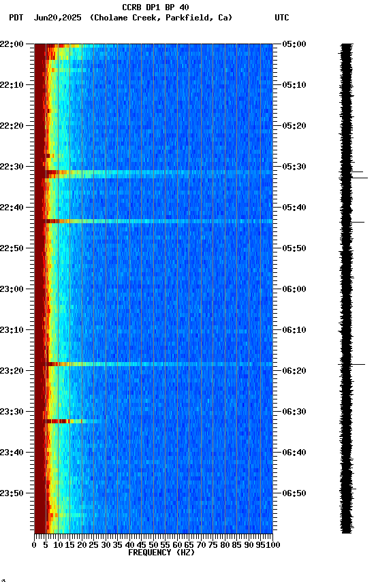Click the 22:00 PDT time label
The height and width of the screenshot is (588, 376).
coord(12,44)
